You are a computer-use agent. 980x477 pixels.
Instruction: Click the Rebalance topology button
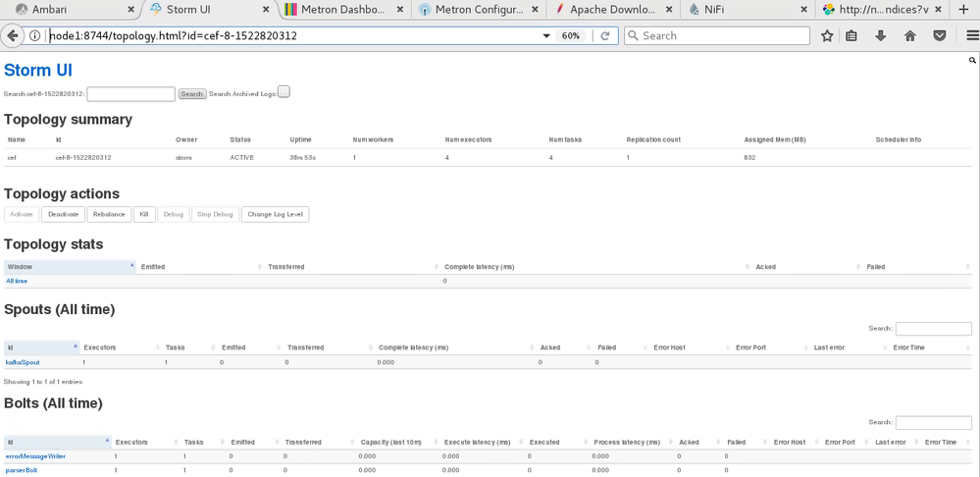[x=109, y=214]
